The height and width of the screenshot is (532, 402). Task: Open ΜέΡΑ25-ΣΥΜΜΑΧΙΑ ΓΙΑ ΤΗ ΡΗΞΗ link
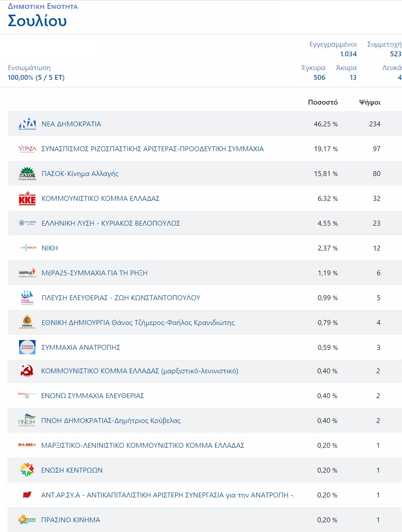click(95, 273)
